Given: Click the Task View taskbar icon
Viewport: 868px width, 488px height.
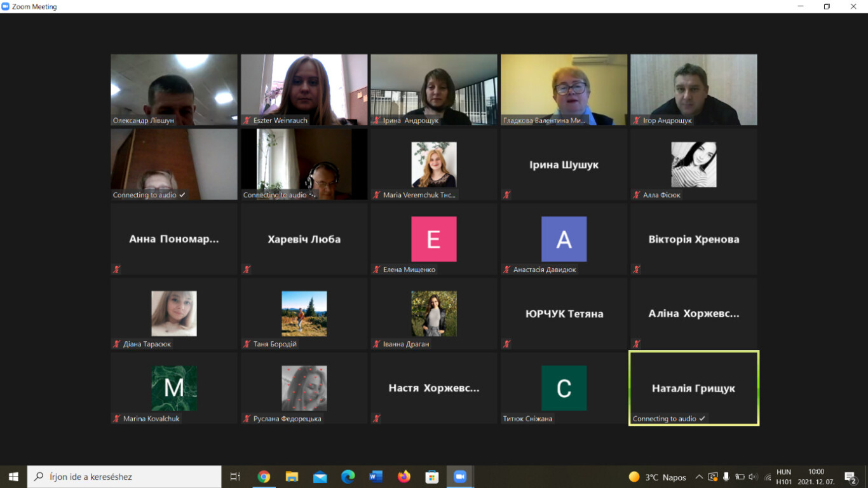Looking at the screenshot, I should [x=235, y=477].
